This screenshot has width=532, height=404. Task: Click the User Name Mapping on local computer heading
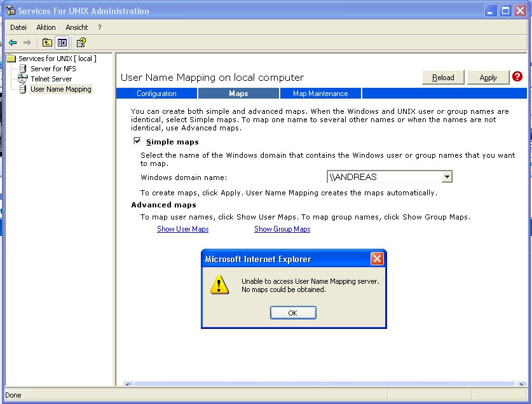point(212,78)
